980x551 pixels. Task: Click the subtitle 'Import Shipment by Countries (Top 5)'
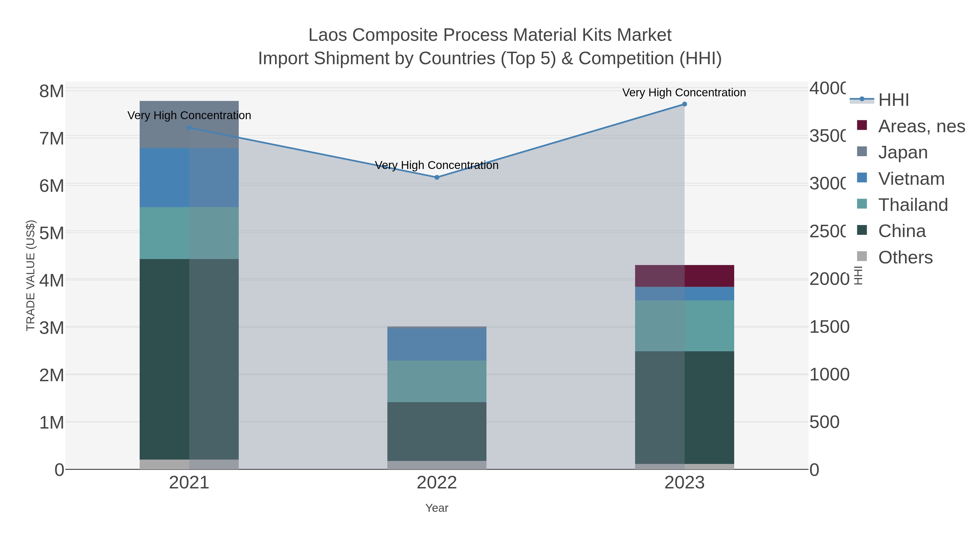coord(407,59)
